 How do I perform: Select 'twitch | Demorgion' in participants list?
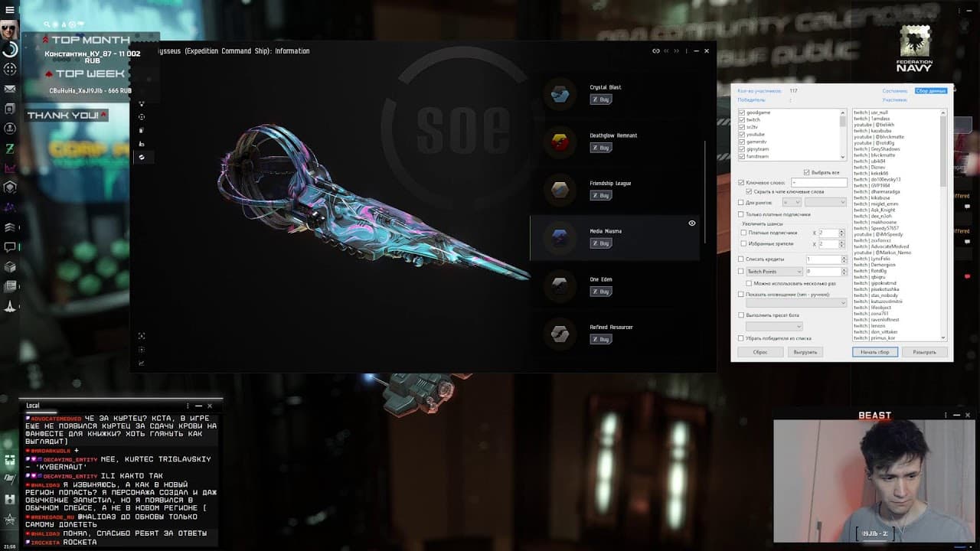tap(874, 264)
